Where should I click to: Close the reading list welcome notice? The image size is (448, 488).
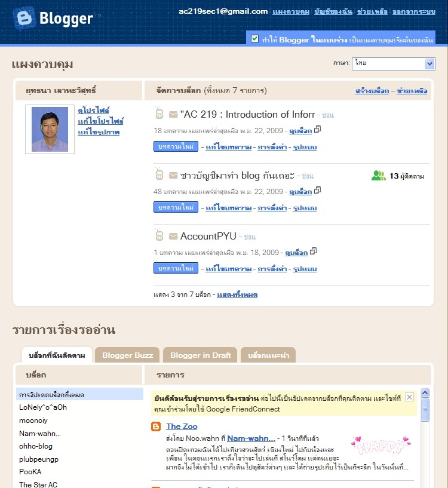click(x=409, y=397)
